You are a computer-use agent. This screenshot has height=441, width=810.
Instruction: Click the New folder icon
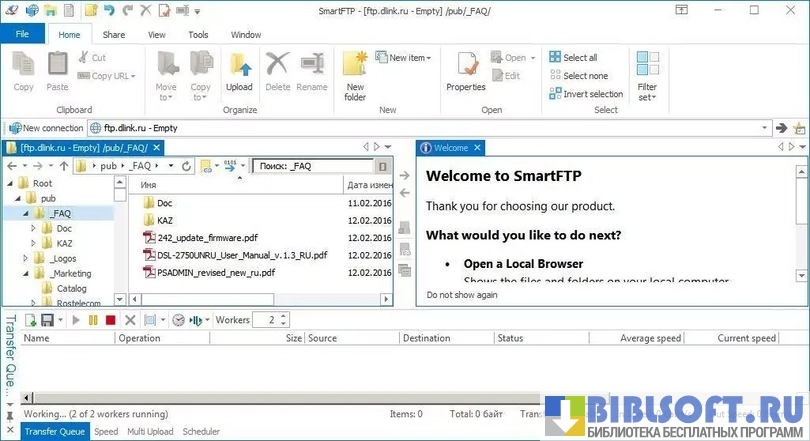355,74
